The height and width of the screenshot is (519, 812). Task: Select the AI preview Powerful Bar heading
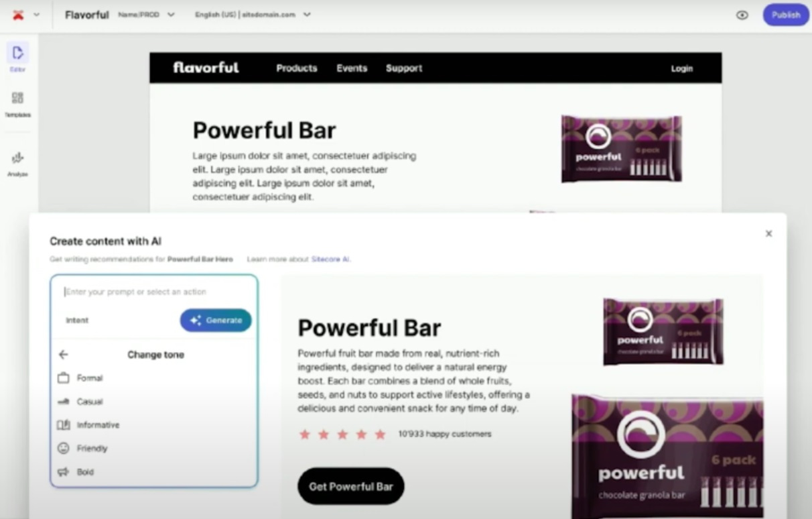369,328
